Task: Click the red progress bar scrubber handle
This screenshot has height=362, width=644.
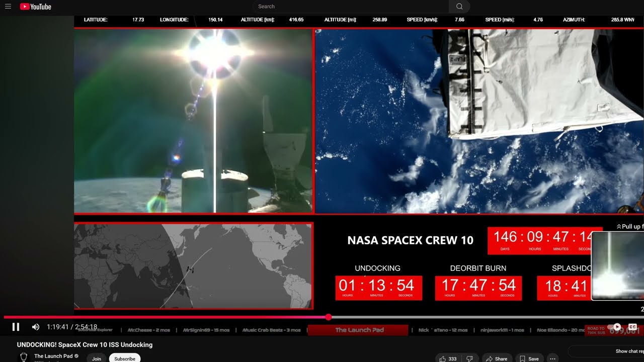Action: pos(329,317)
